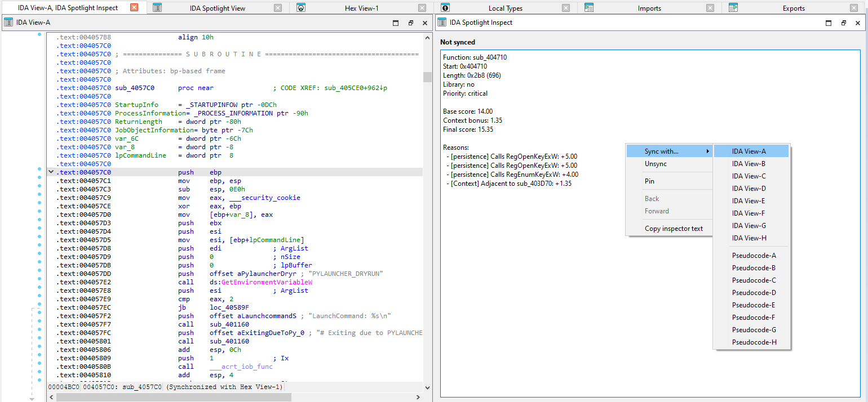Sync with Pseudocode-C

[751, 280]
